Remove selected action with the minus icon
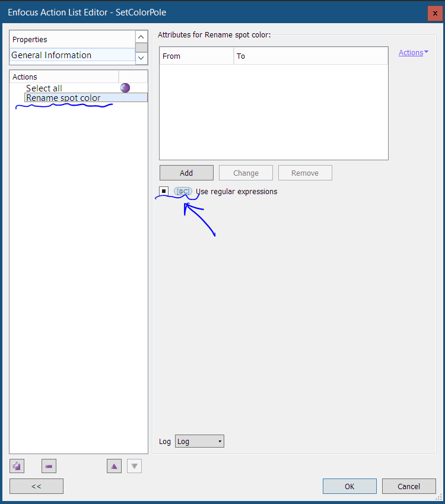The image size is (445, 504). pos(49,466)
